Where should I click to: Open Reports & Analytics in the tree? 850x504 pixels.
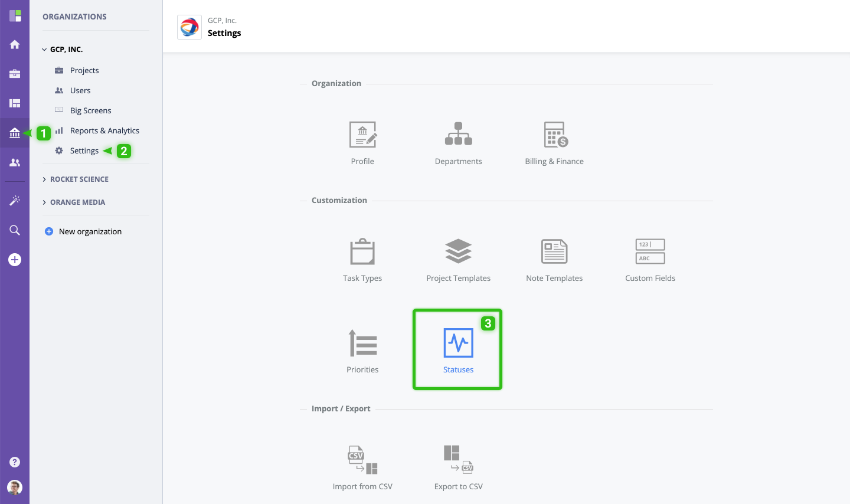104,130
